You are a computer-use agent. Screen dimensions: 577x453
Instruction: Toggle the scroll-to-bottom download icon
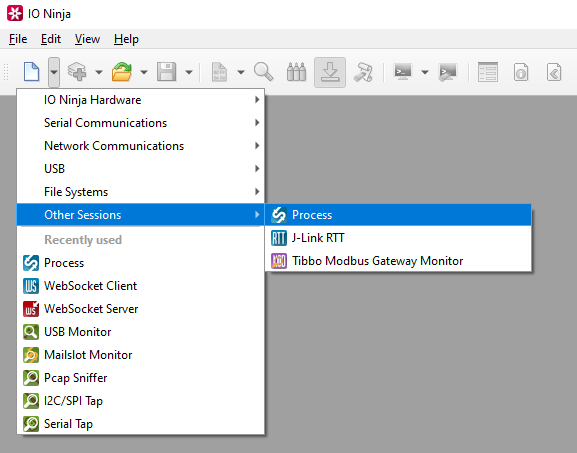point(330,72)
